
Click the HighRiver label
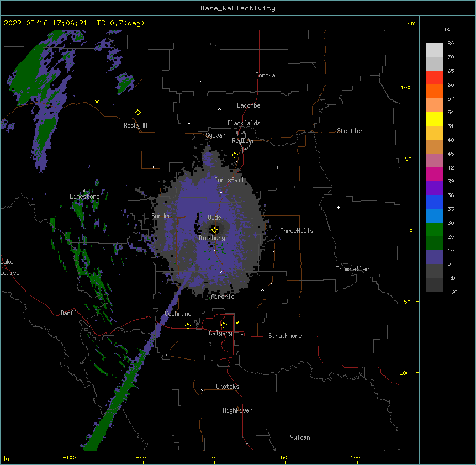tap(237, 410)
